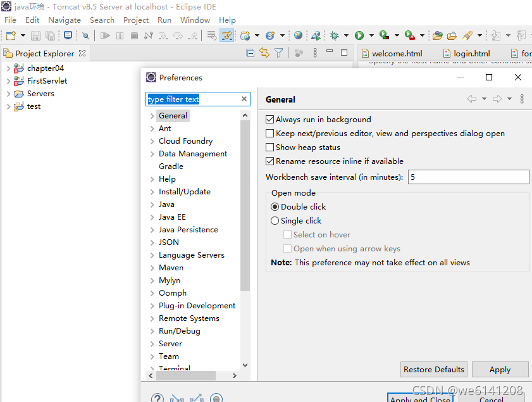The image size is (532, 402).
Task: Open Preferences page additional actions menu
Action: [x=522, y=99]
